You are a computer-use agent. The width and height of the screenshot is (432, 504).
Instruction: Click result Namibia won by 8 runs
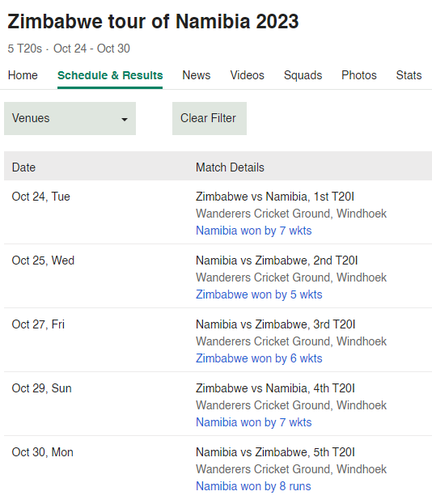(253, 486)
